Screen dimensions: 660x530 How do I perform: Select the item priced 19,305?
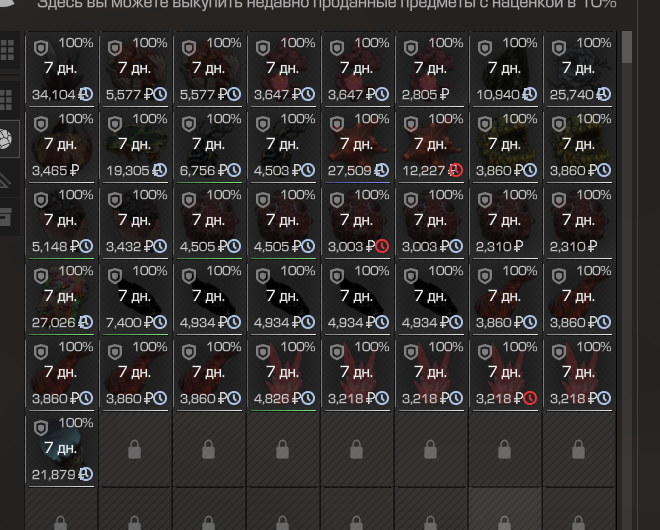[135, 145]
